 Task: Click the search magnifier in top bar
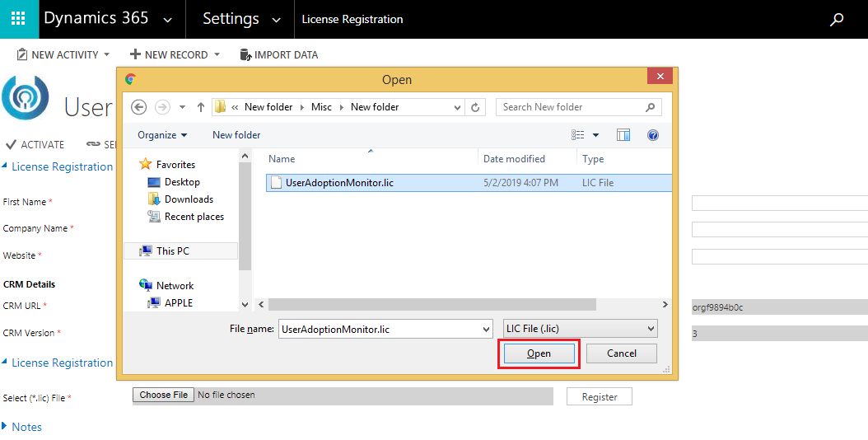click(837, 20)
